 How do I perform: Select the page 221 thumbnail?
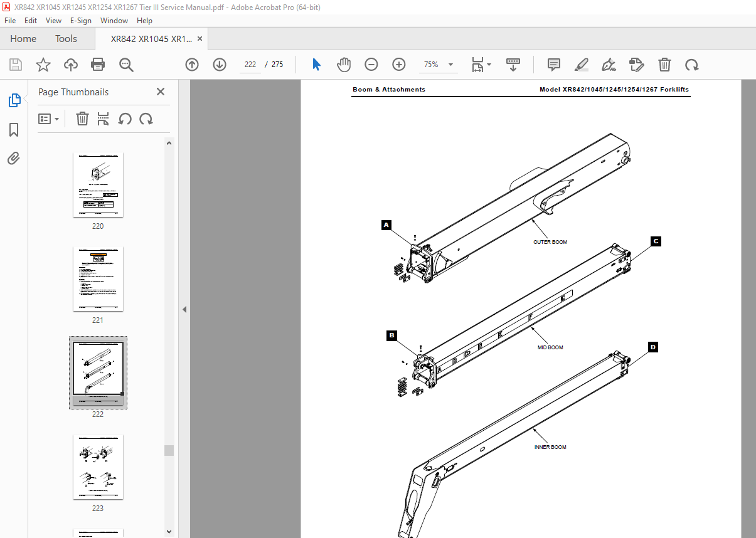[98, 278]
